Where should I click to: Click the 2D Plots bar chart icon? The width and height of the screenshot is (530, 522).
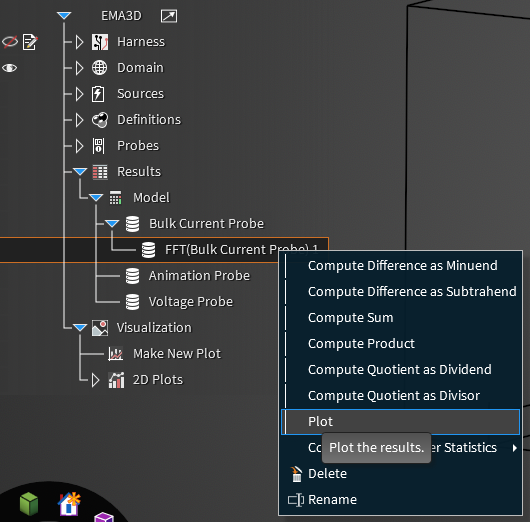tap(116, 380)
